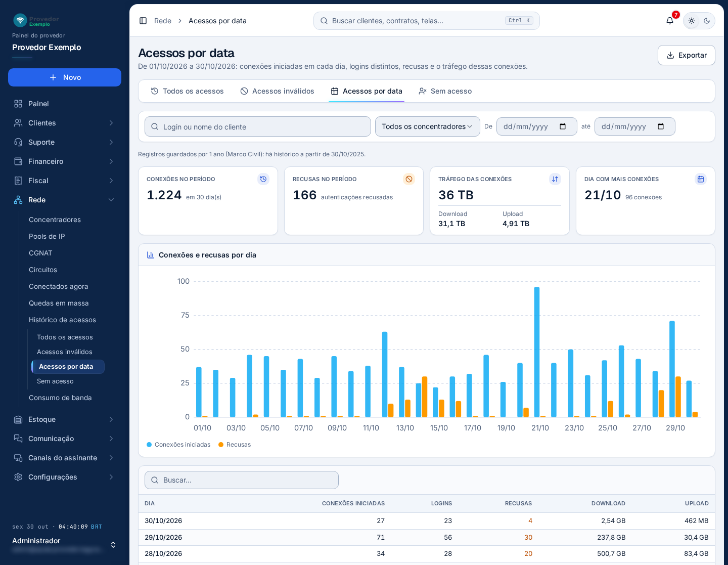Click the Novo button

coord(65,77)
